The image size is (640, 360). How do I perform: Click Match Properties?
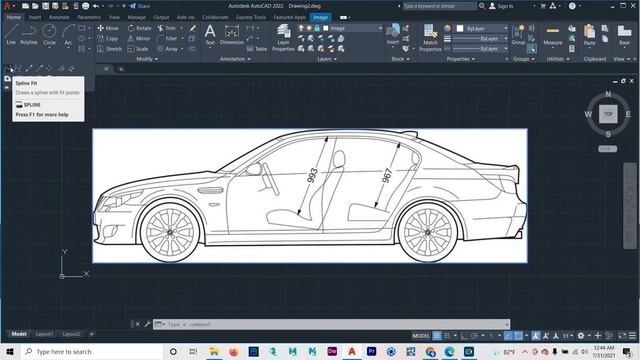pyautogui.click(x=430, y=38)
